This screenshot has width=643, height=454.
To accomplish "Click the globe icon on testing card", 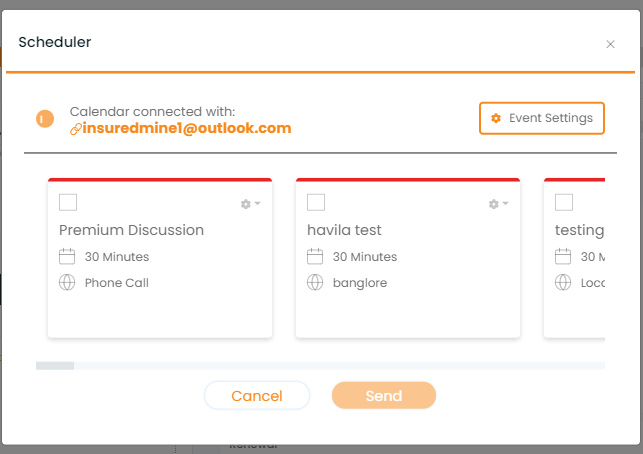I will click(563, 283).
